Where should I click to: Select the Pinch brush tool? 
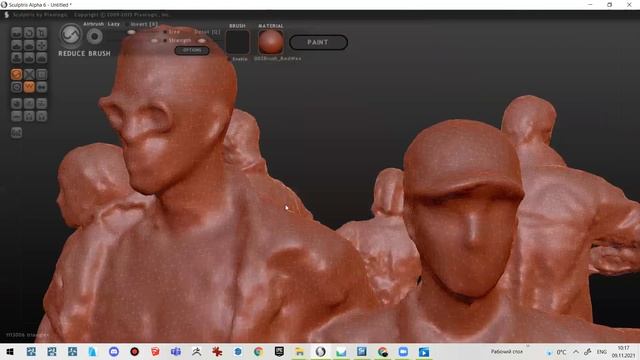click(x=29, y=58)
